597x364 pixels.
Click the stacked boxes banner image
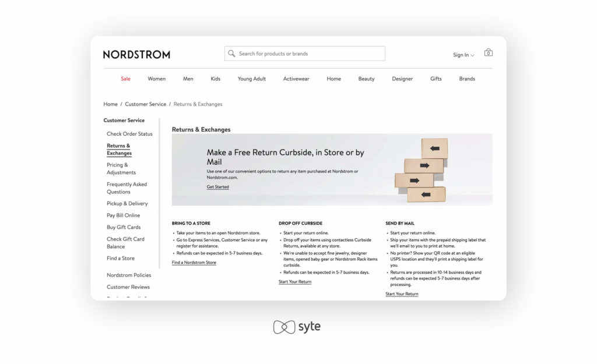click(421, 170)
